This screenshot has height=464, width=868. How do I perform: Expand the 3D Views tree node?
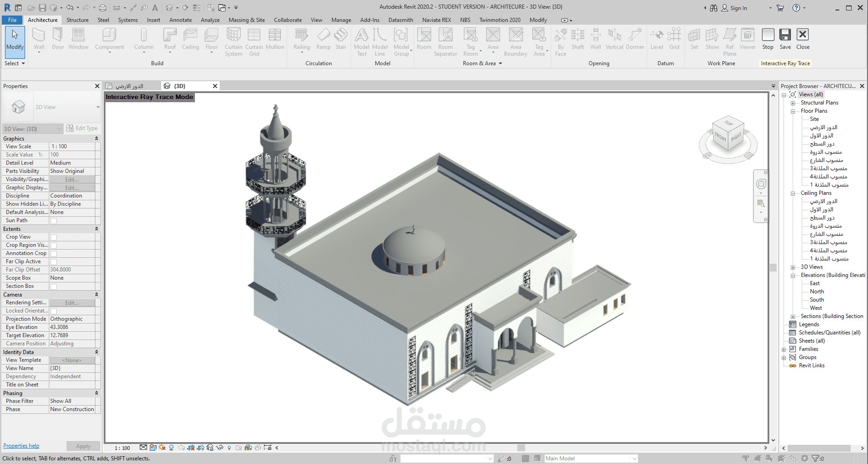(x=793, y=267)
